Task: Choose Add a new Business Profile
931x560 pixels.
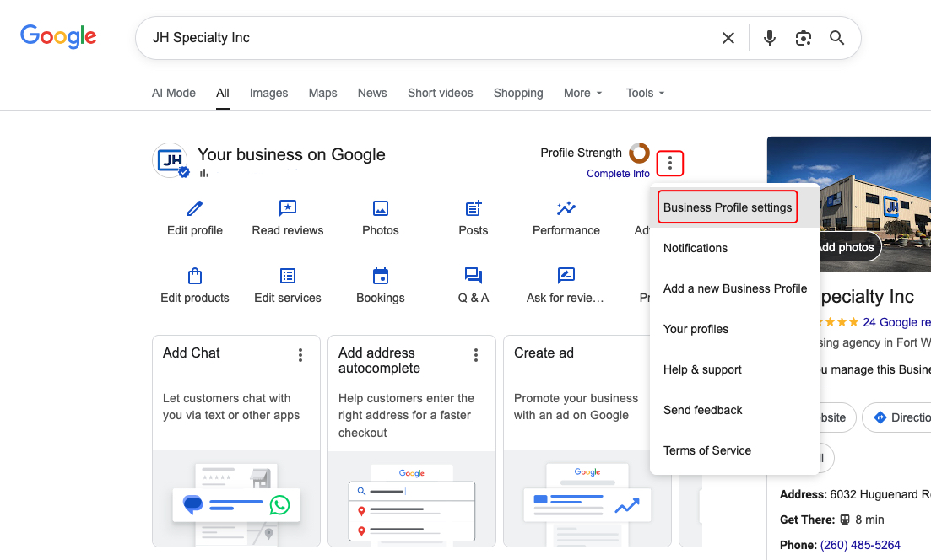Action: tap(735, 288)
